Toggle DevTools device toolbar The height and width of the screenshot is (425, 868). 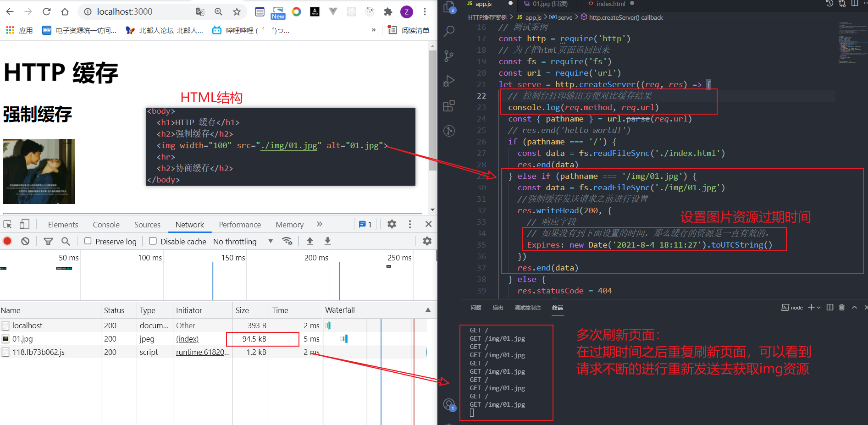[24, 224]
